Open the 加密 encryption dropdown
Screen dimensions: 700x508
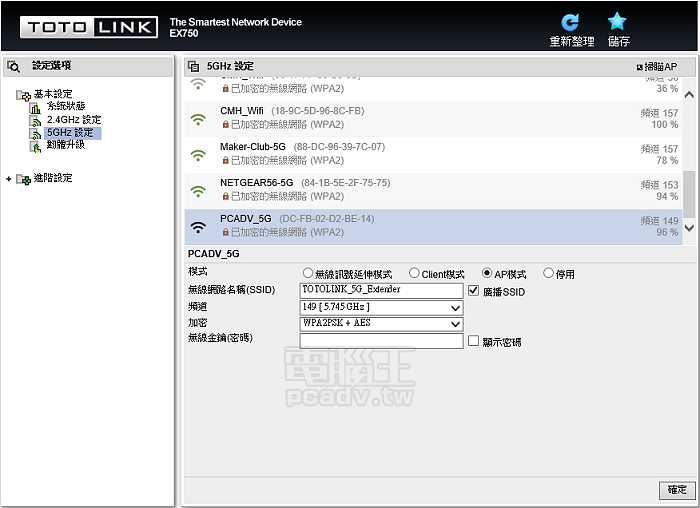(381, 324)
